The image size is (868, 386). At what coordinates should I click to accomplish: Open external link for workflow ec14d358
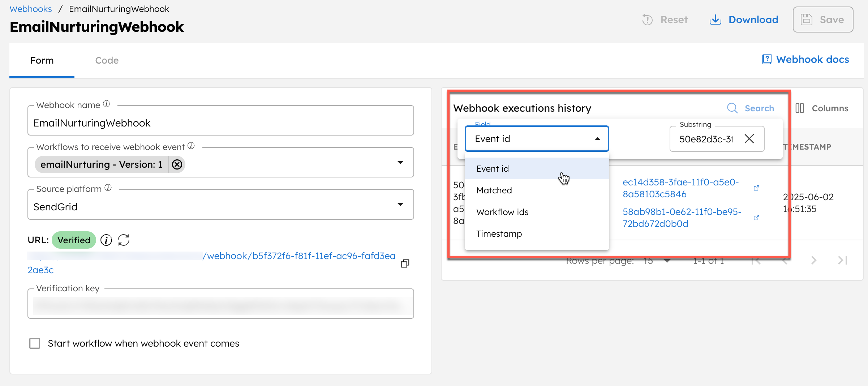tap(756, 188)
